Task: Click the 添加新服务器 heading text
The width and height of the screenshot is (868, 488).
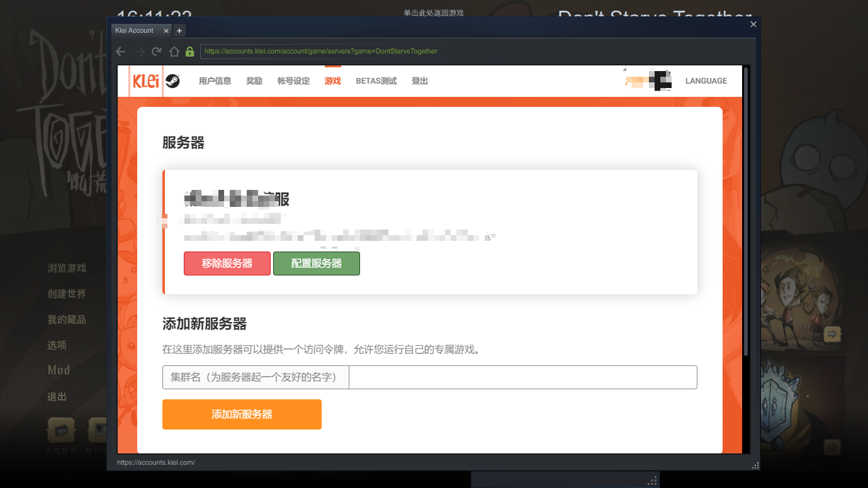Action: pyautogui.click(x=205, y=324)
